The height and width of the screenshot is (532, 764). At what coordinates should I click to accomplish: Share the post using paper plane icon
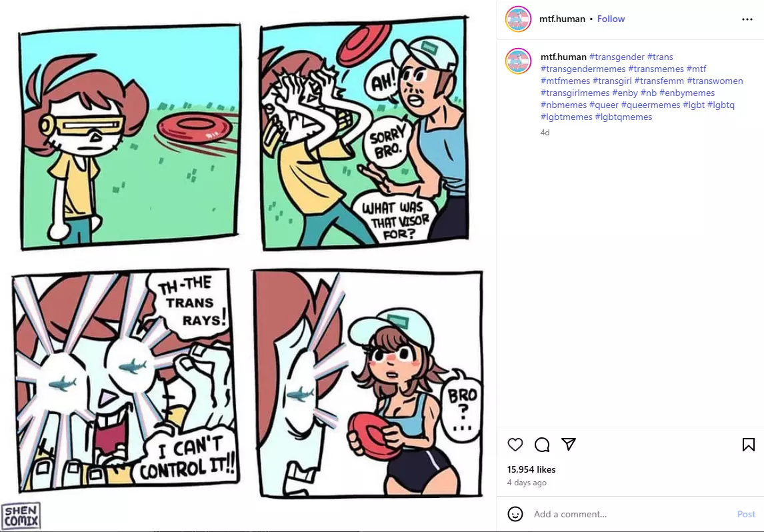click(569, 444)
